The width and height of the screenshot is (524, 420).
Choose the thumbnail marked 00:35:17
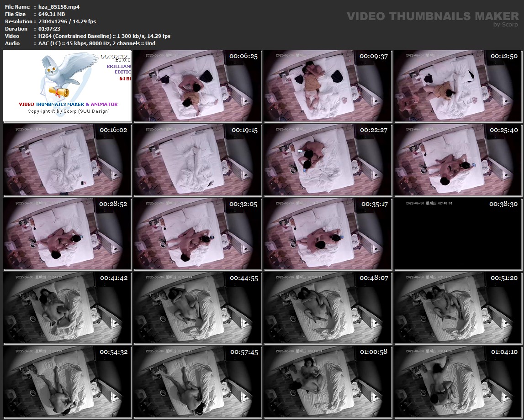point(328,234)
